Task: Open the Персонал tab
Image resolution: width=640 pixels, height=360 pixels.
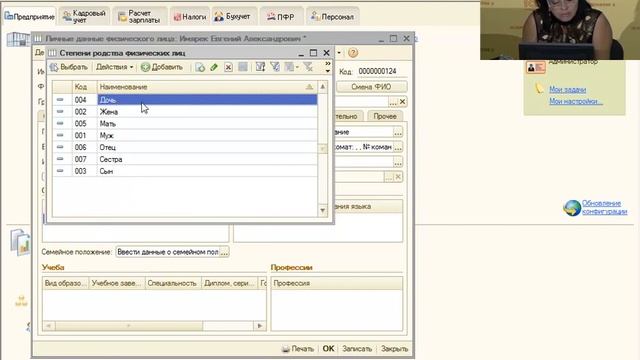Action: point(332,17)
